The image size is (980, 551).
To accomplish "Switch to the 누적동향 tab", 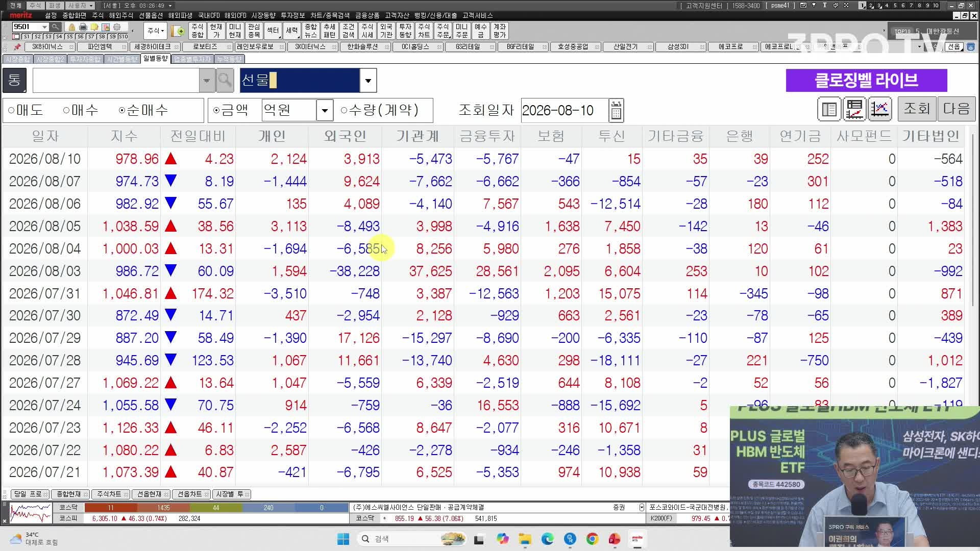I will coord(229,59).
